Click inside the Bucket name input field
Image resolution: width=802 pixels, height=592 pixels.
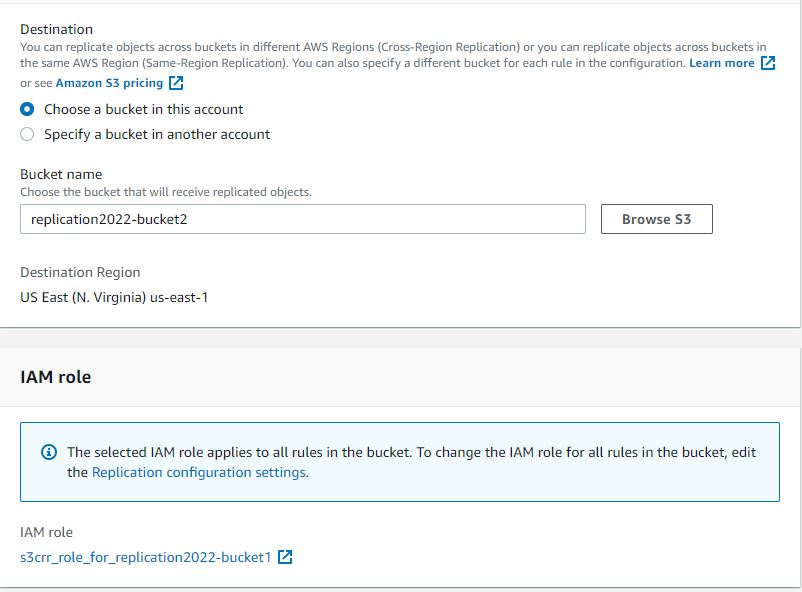300,219
